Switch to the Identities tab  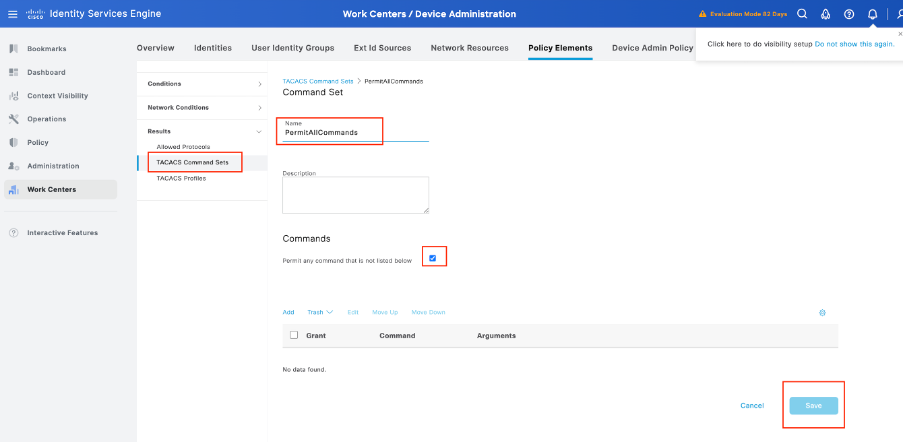[x=213, y=48]
